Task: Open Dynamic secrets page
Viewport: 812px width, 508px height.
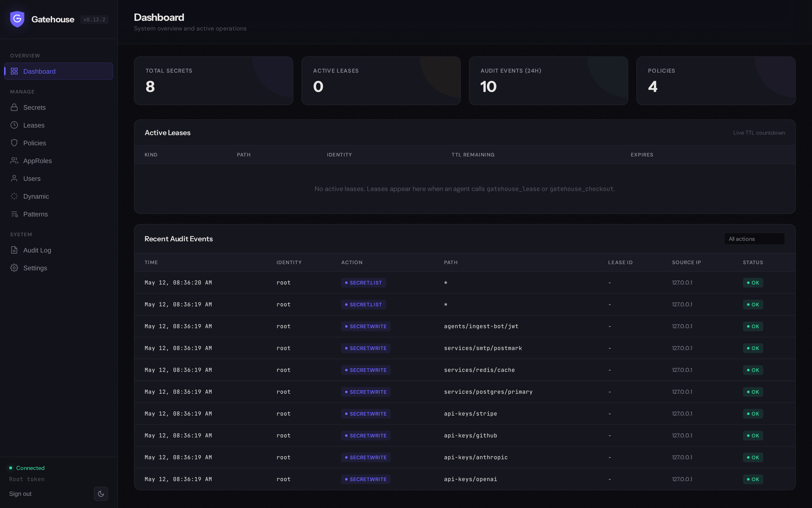Action: tap(58, 196)
